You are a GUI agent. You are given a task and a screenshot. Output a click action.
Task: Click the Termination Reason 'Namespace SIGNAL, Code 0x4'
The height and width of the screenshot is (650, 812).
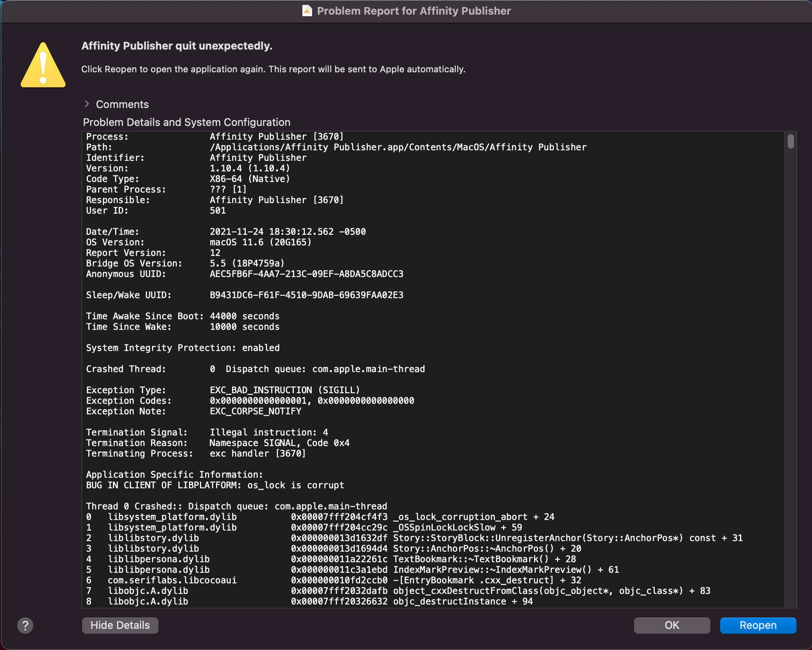280,443
